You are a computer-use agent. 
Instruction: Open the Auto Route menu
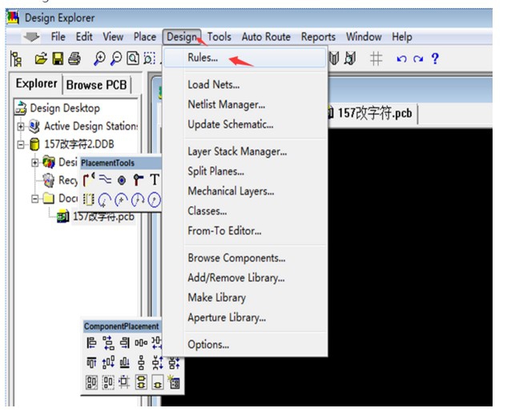266,37
